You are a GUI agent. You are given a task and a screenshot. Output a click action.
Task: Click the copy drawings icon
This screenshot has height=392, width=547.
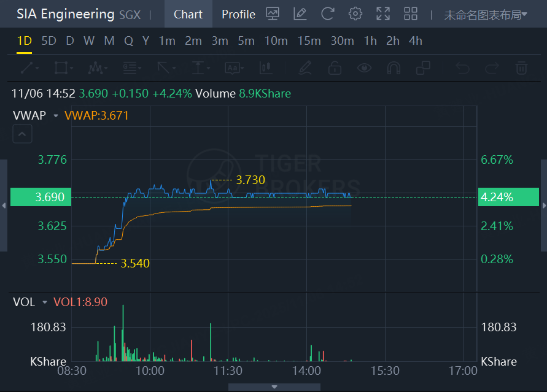click(423, 68)
